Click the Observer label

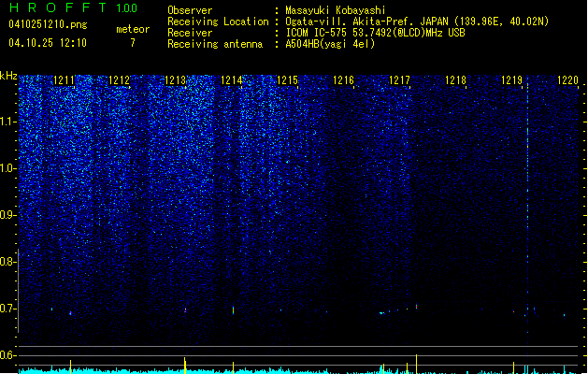tap(190, 10)
